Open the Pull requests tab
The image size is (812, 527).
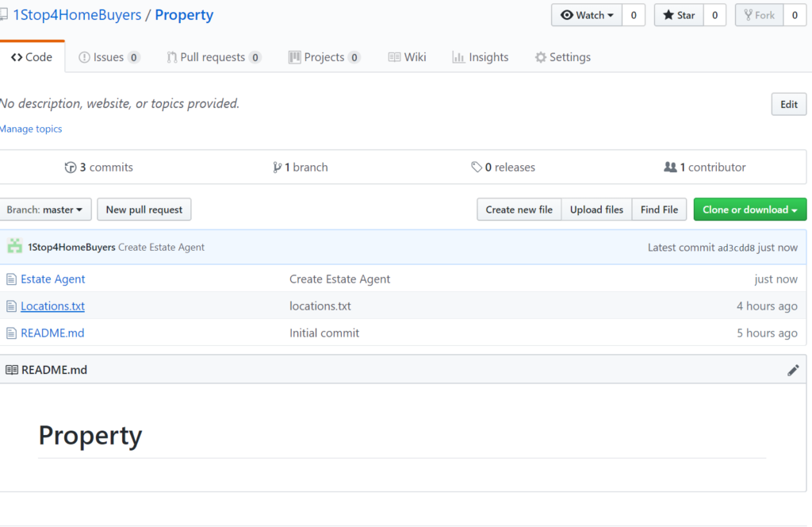[x=213, y=57]
